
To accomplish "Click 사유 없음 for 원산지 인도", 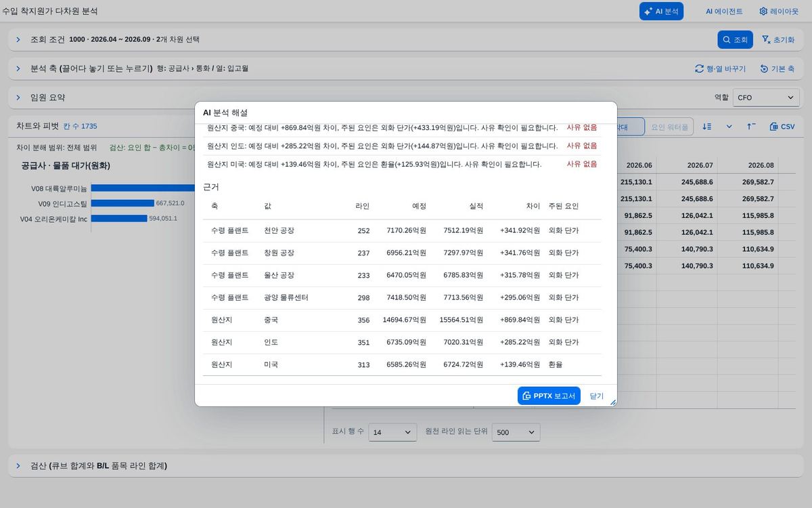I will (582, 146).
